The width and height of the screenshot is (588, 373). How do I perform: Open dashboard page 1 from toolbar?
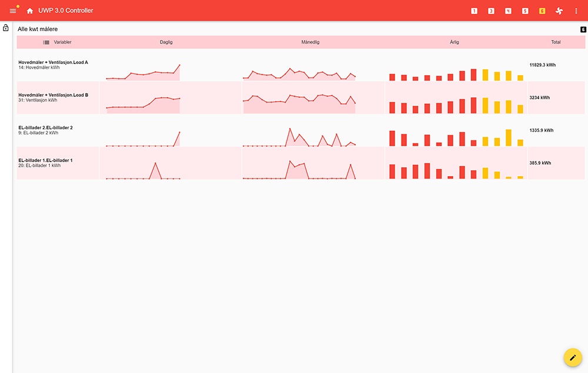(475, 11)
